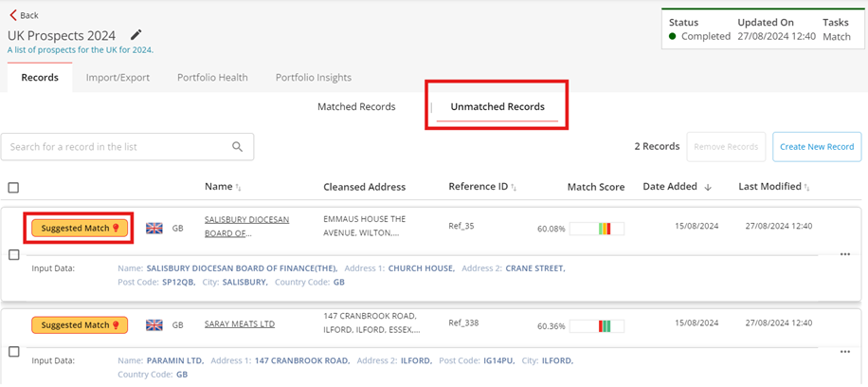Click Emmaus House cleansed address
This screenshot has width=868, height=387.
[x=364, y=226]
